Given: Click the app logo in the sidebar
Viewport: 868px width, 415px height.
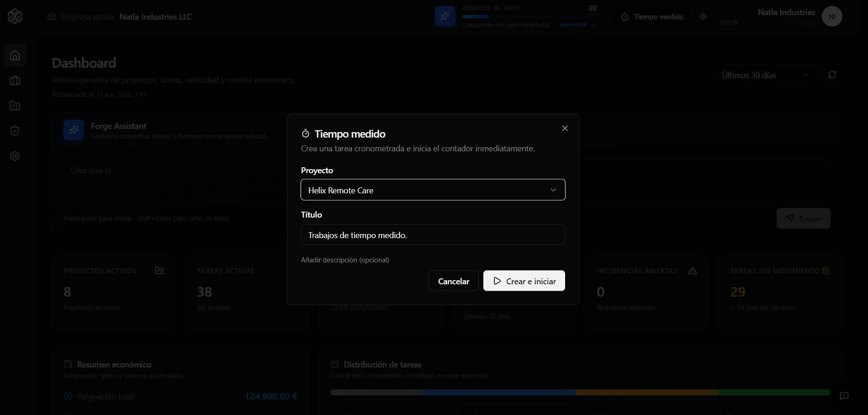Looking at the screenshot, I should point(15,16).
